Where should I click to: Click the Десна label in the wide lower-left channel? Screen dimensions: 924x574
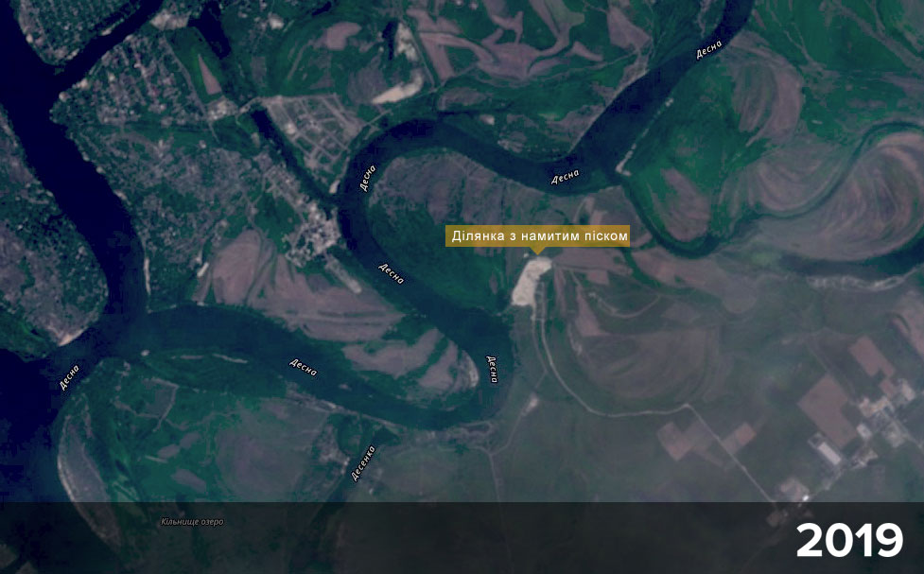[x=304, y=365]
